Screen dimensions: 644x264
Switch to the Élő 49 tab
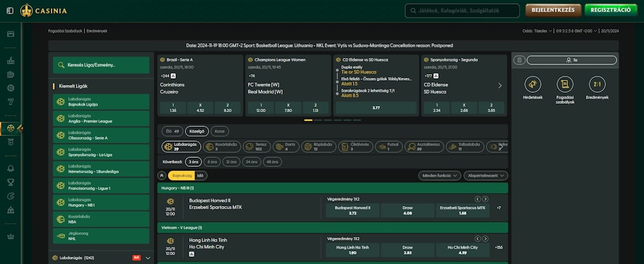tap(172, 131)
